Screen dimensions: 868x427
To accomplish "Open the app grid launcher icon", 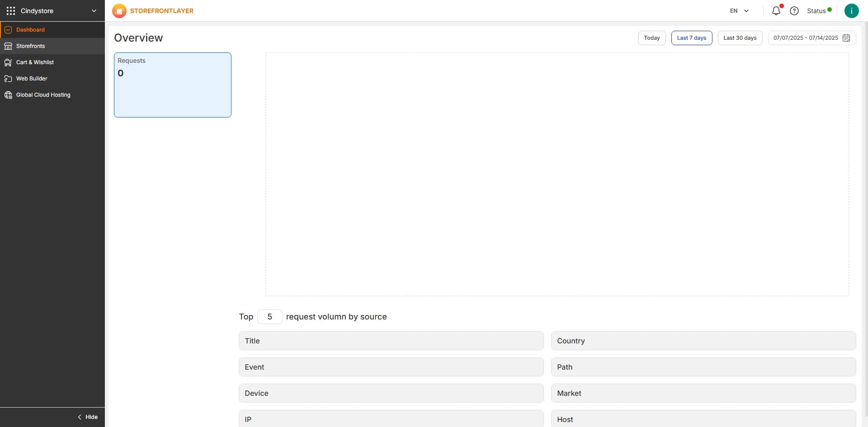I will 11,11.
